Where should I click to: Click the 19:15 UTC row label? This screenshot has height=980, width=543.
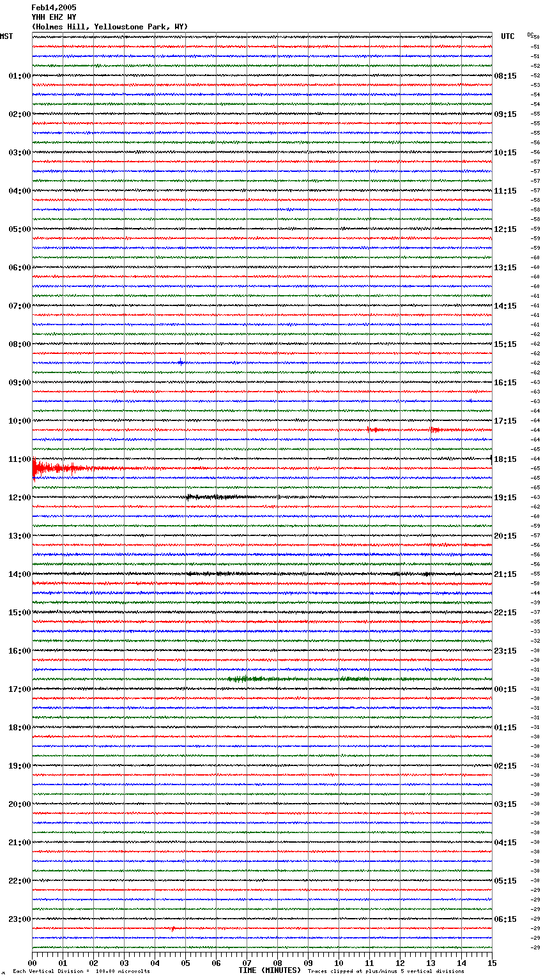pos(505,498)
